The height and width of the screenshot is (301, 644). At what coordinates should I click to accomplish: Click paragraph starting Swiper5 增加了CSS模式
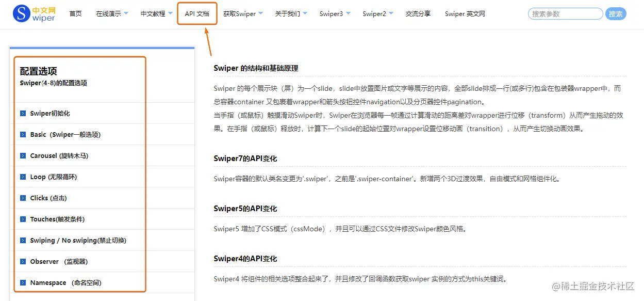pos(340,229)
